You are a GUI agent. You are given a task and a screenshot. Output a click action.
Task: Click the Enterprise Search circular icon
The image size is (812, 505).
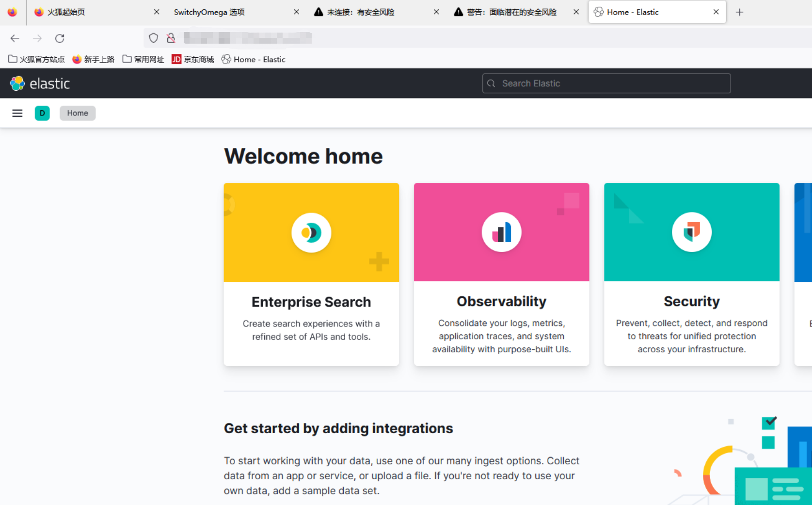(x=311, y=233)
